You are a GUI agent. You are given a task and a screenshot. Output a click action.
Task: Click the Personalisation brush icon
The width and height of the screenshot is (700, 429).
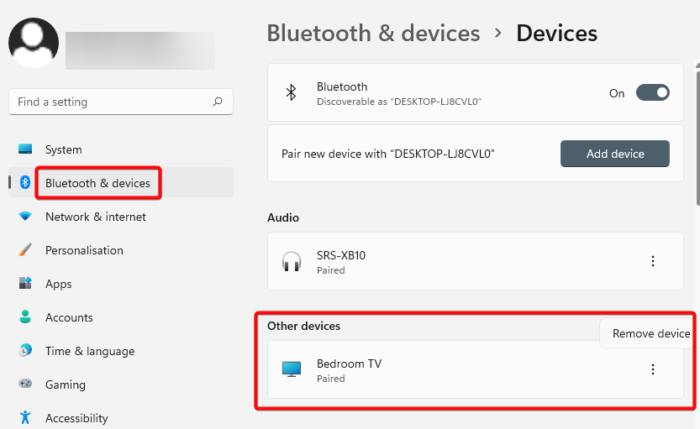26,250
